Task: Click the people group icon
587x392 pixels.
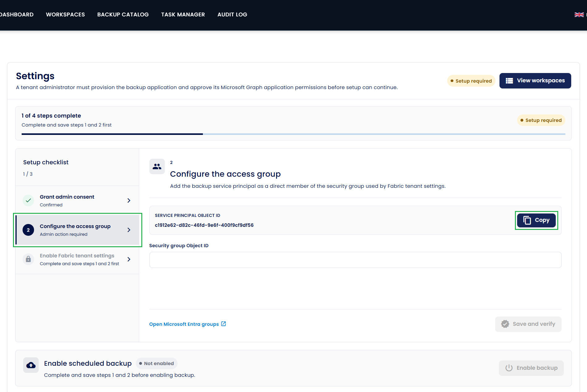Action: coord(157,166)
